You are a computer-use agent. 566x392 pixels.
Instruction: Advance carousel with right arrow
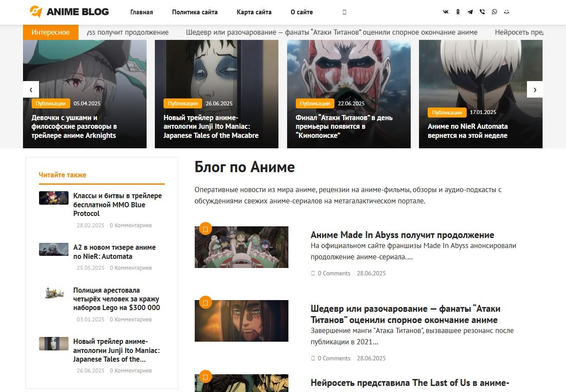[535, 90]
